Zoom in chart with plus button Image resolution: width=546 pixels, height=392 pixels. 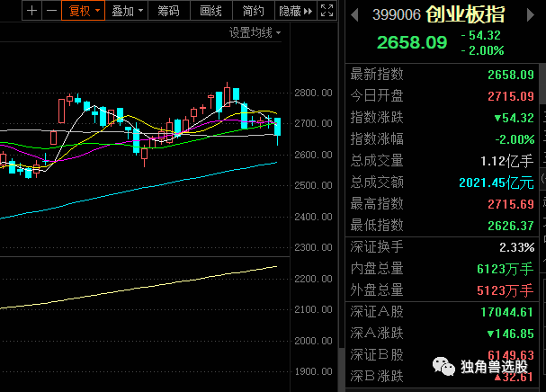[x=31, y=11]
